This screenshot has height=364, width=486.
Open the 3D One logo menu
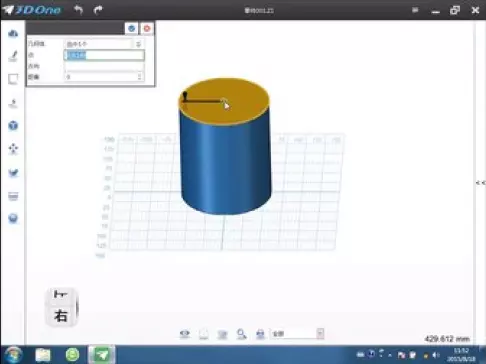click(x=32, y=10)
